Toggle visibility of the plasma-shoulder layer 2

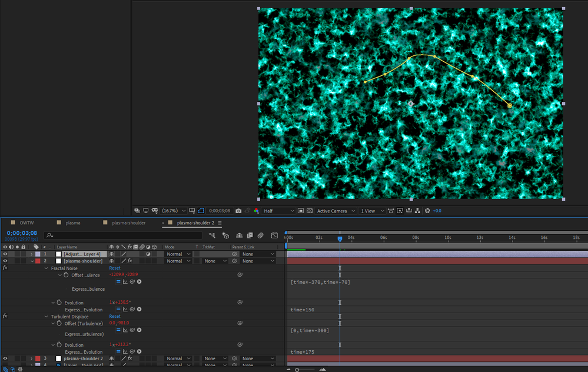[x=5, y=261]
